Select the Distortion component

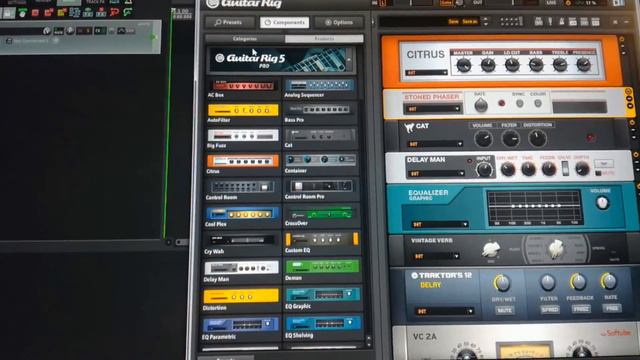point(241,300)
